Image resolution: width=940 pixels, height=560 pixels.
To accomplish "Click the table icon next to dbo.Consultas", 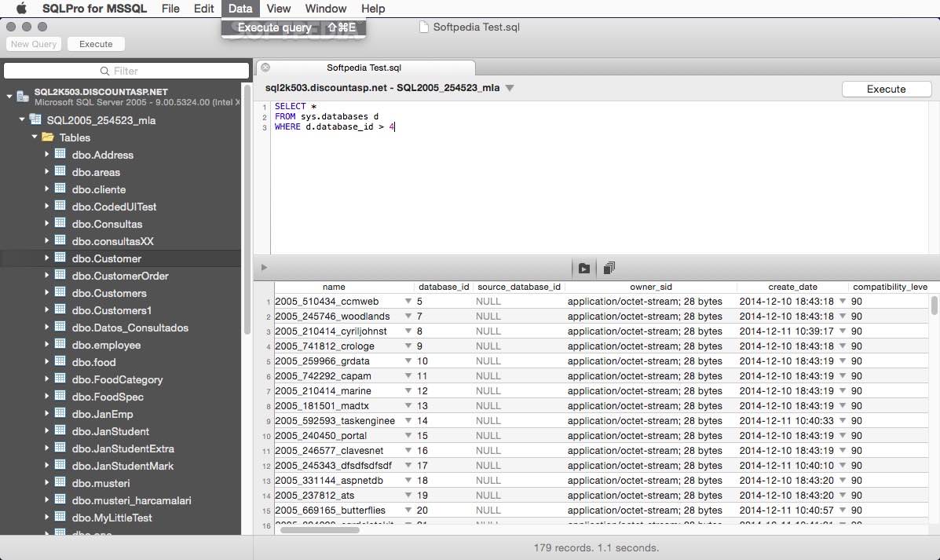I will click(60, 223).
